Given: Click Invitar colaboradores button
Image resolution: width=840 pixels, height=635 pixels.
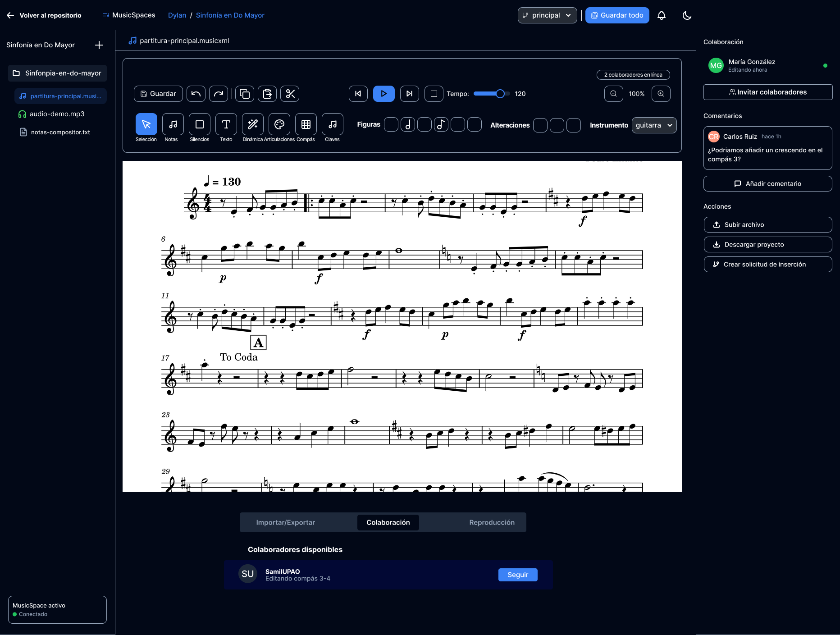Looking at the screenshot, I should point(768,92).
